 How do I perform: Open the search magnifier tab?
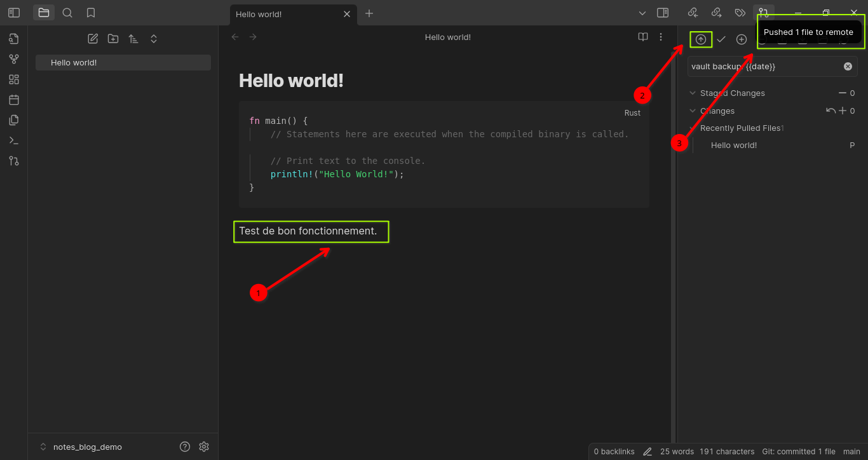[67, 13]
